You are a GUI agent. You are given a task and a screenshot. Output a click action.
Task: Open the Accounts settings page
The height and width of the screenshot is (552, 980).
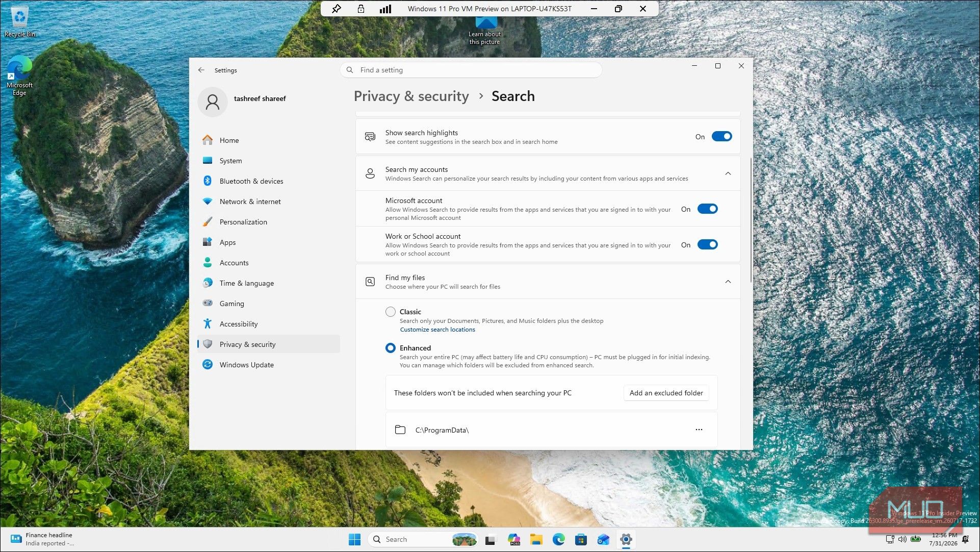point(269,263)
